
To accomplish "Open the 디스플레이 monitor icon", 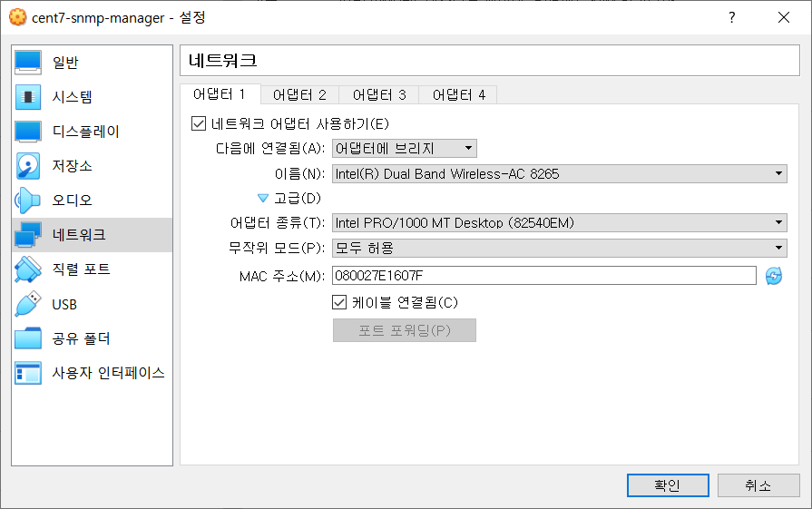I will (28, 132).
